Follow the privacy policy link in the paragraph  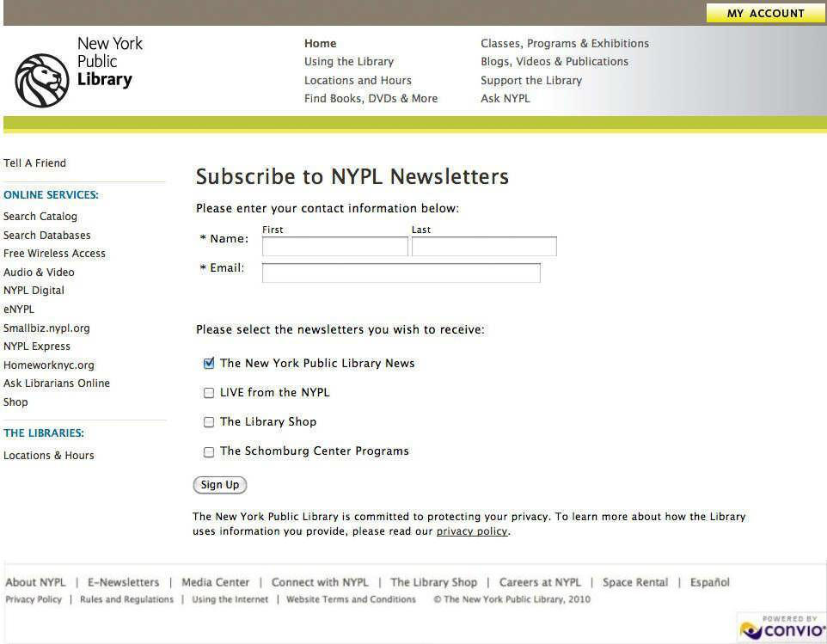tap(471, 531)
